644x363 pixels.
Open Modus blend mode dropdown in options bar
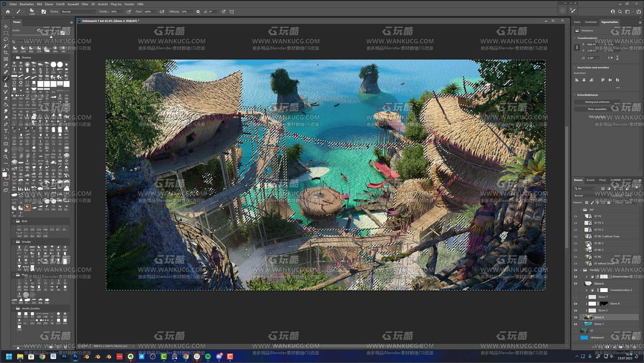(78, 11)
